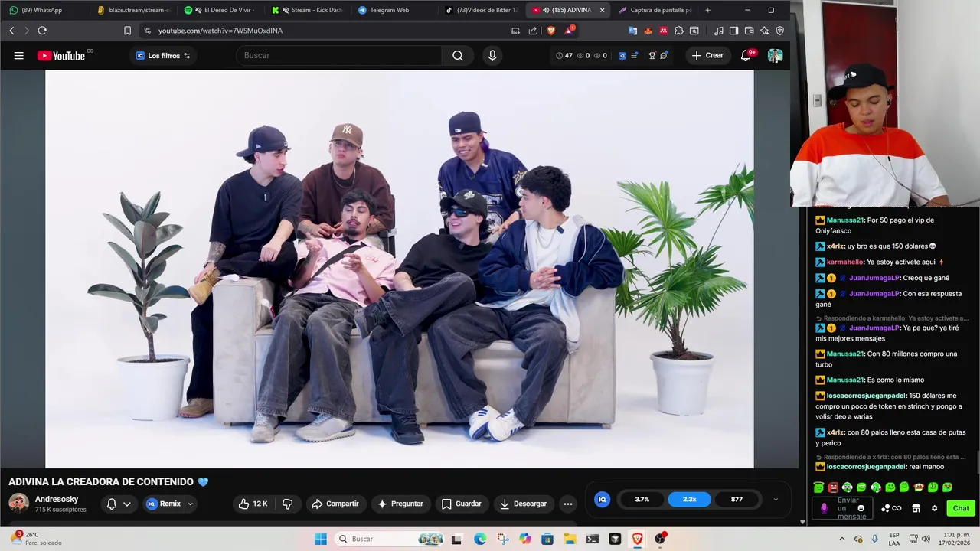Send message with green Chat button
This screenshot has height=551, width=980.
pyautogui.click(x=960, y=508)
